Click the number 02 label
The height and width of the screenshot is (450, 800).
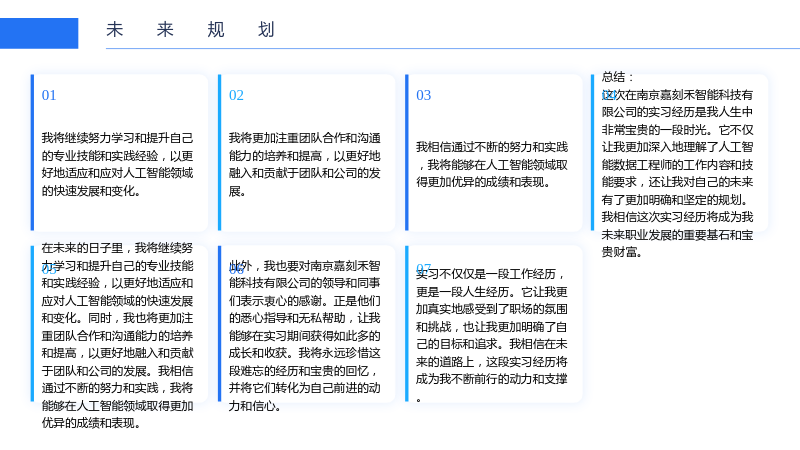pos(236,95)
